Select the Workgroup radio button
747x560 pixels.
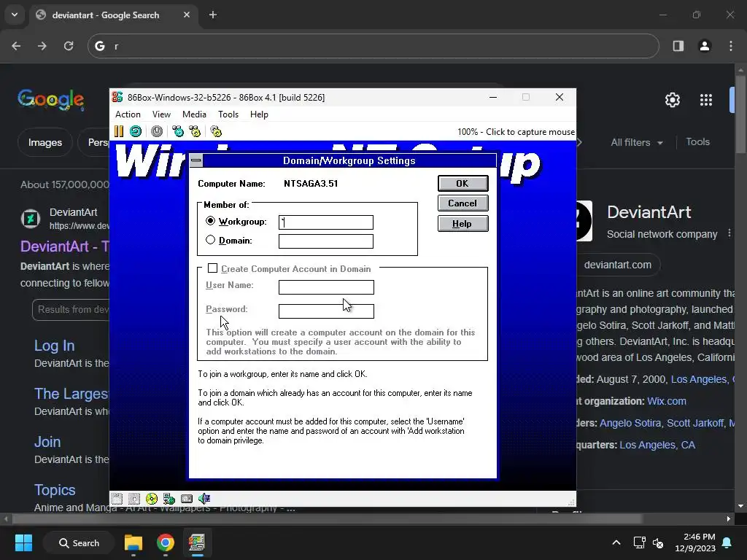click(x=211, y=221)
